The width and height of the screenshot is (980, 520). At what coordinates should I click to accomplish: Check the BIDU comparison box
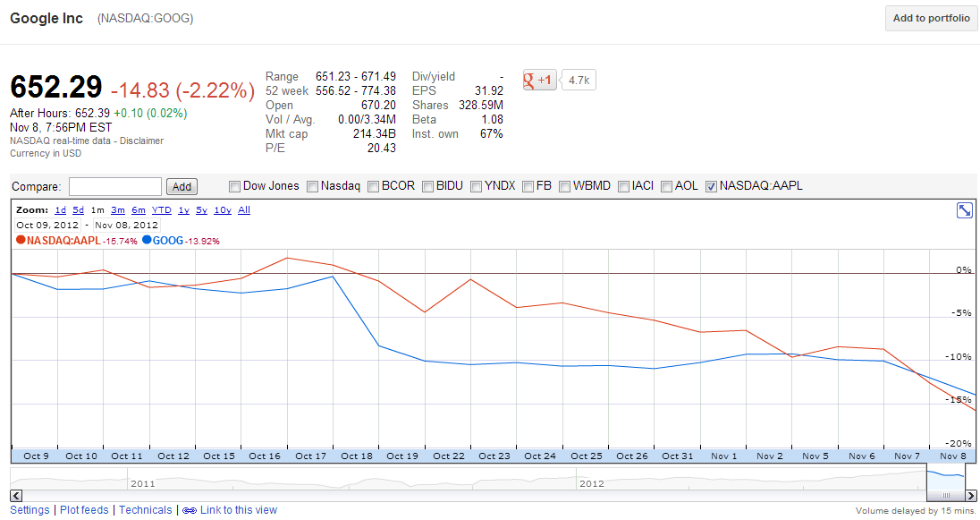428,186
